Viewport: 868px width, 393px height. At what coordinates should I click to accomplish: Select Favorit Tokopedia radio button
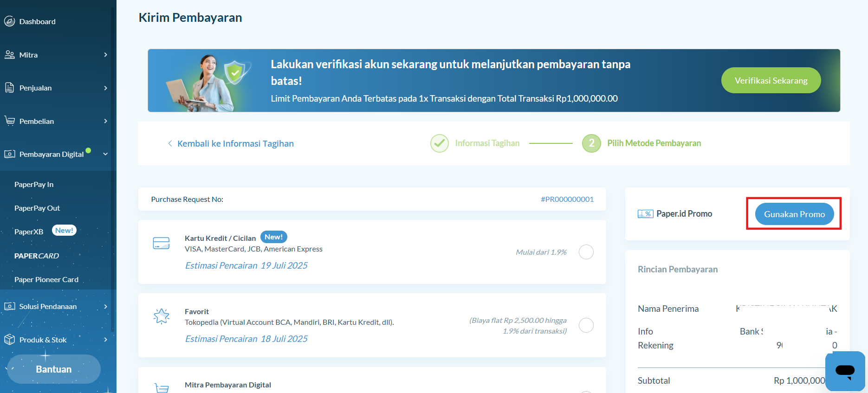[x=586, y=325]
